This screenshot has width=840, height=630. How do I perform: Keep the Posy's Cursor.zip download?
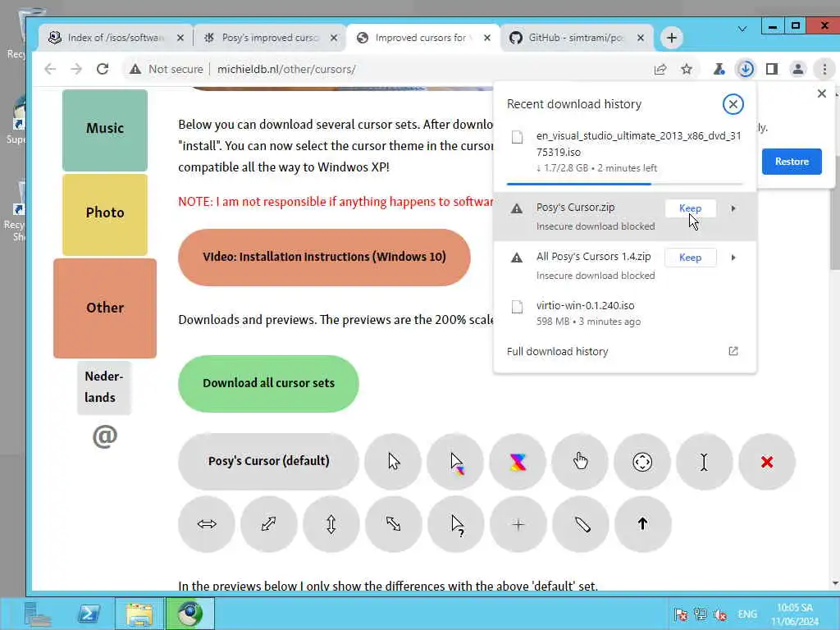coord(690,208)
